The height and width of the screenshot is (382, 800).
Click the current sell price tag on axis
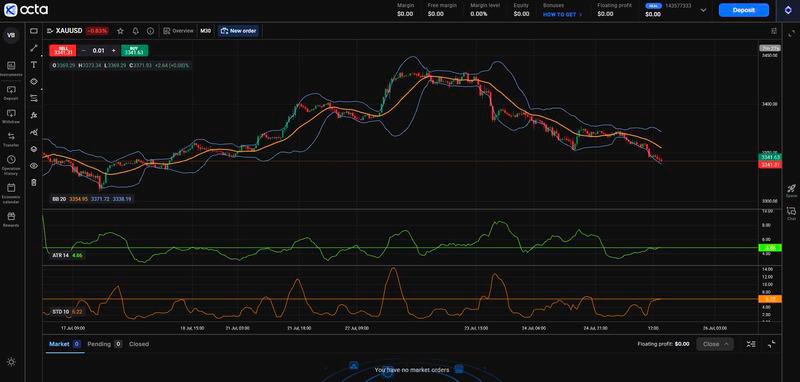point(769,165)
